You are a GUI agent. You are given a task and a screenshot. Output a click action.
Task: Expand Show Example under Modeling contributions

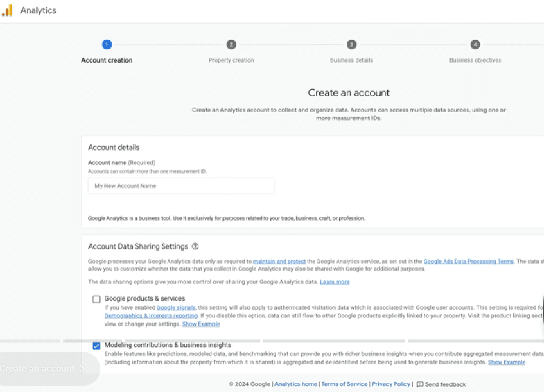click(x=506, y=362)
